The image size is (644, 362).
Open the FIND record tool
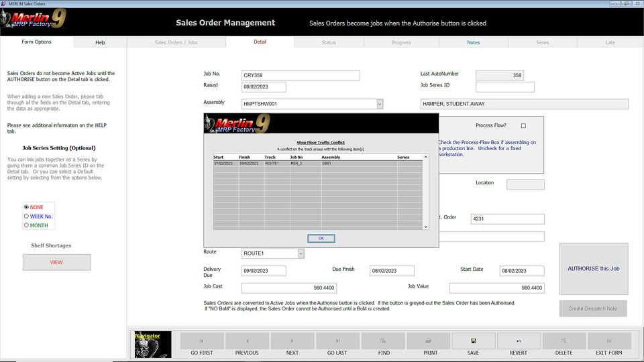click(383, 341)
